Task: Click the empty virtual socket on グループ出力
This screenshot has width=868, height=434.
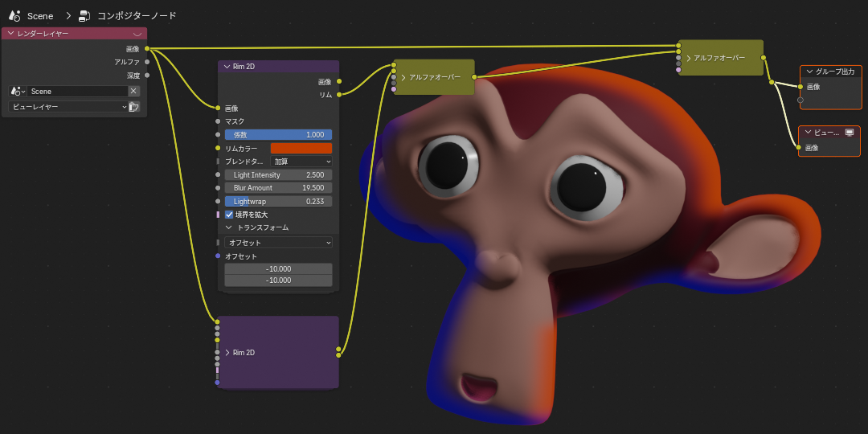Action: tap(800, 100)
